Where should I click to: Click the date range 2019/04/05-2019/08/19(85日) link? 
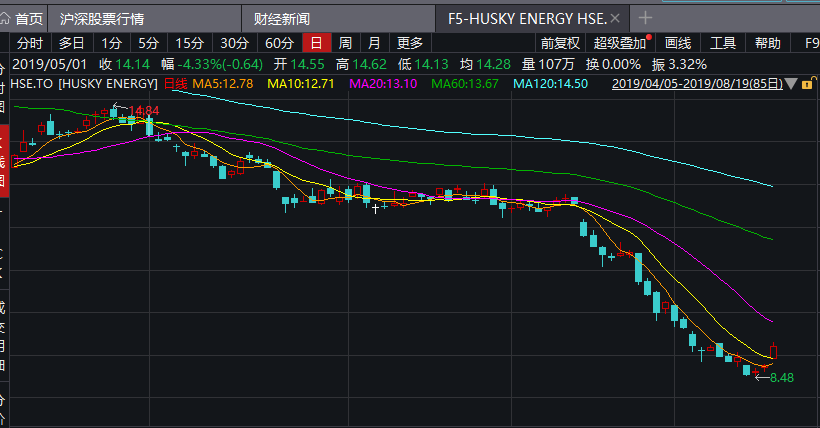(x=697, y=84)
